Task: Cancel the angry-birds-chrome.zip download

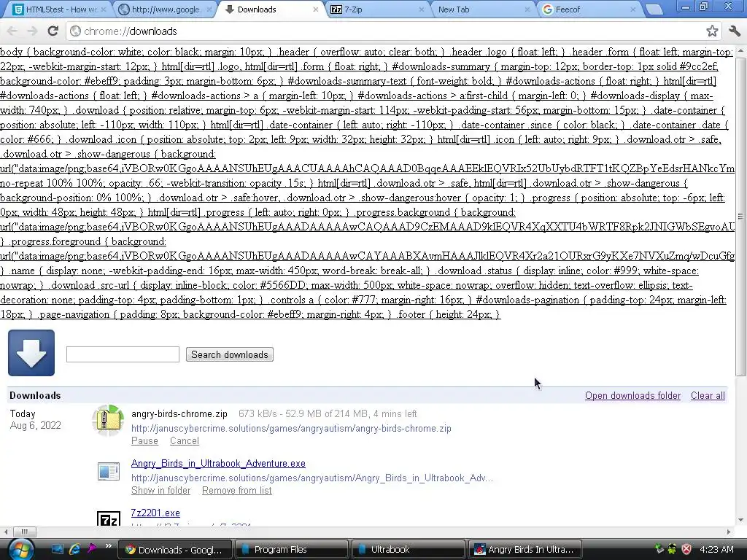Action: (x=185, y=441)
